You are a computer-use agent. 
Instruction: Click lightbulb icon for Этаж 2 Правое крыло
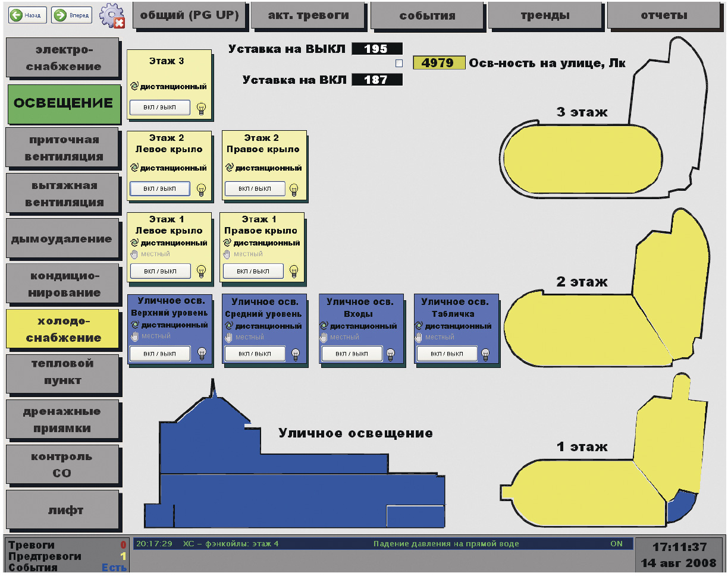[293, 190]
